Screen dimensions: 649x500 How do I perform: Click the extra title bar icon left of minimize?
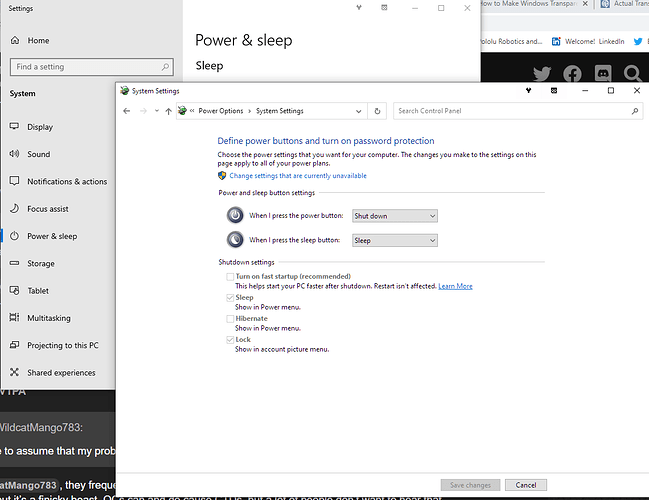554,91
